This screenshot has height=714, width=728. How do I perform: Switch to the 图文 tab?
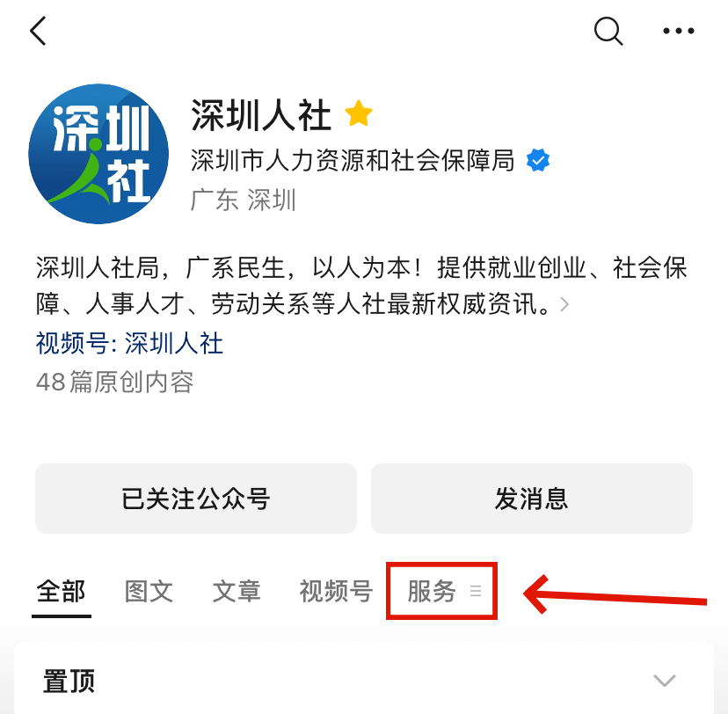149,591
